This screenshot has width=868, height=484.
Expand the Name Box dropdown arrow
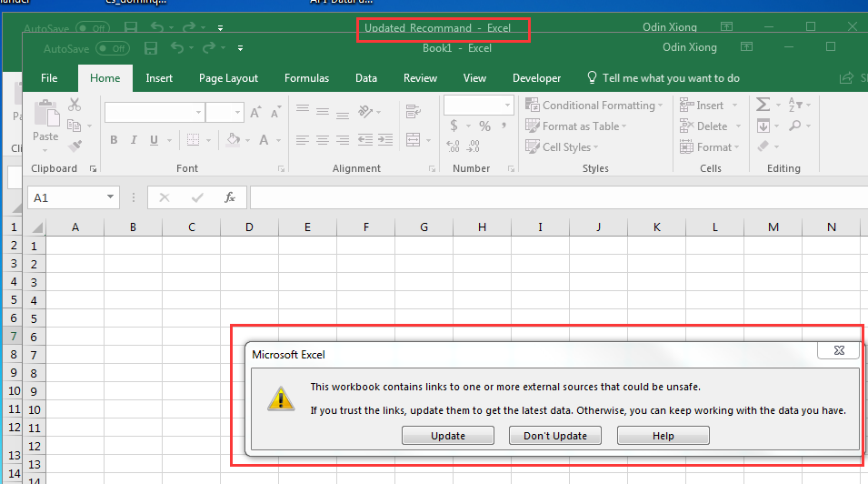tap(110, 197)
